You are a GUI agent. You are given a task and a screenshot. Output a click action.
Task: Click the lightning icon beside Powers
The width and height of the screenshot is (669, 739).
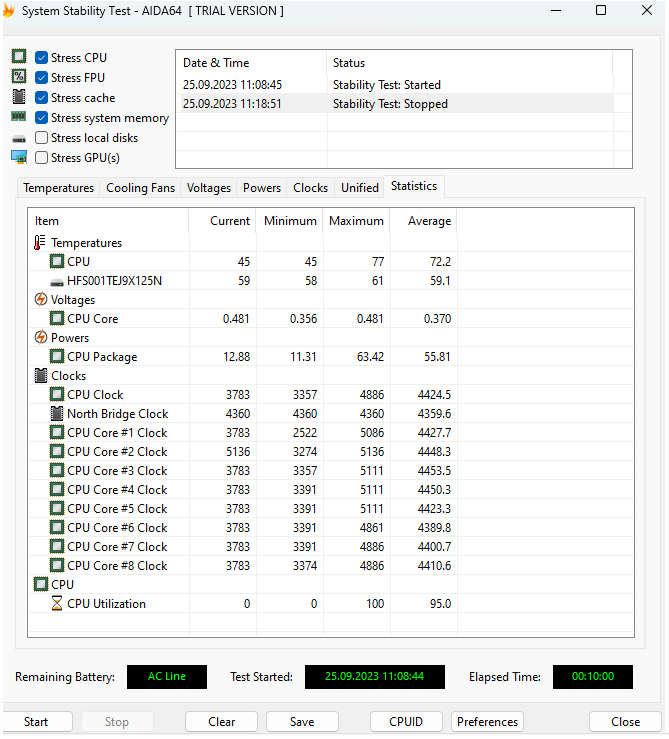pos(41,337)
